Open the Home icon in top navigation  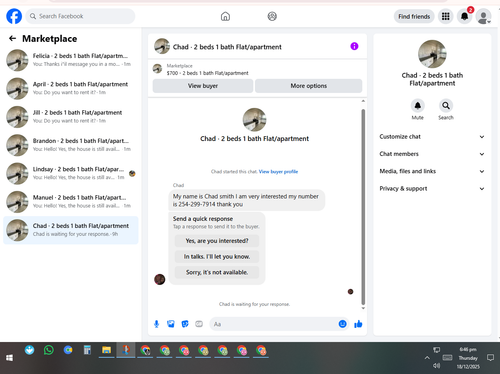pyautogui.click(x=225, y=16)
